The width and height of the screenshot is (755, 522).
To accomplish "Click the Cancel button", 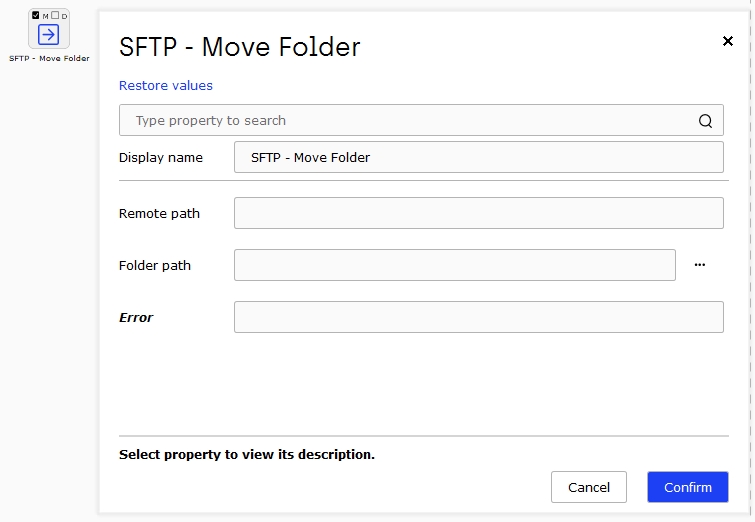I will click(588, 487).
